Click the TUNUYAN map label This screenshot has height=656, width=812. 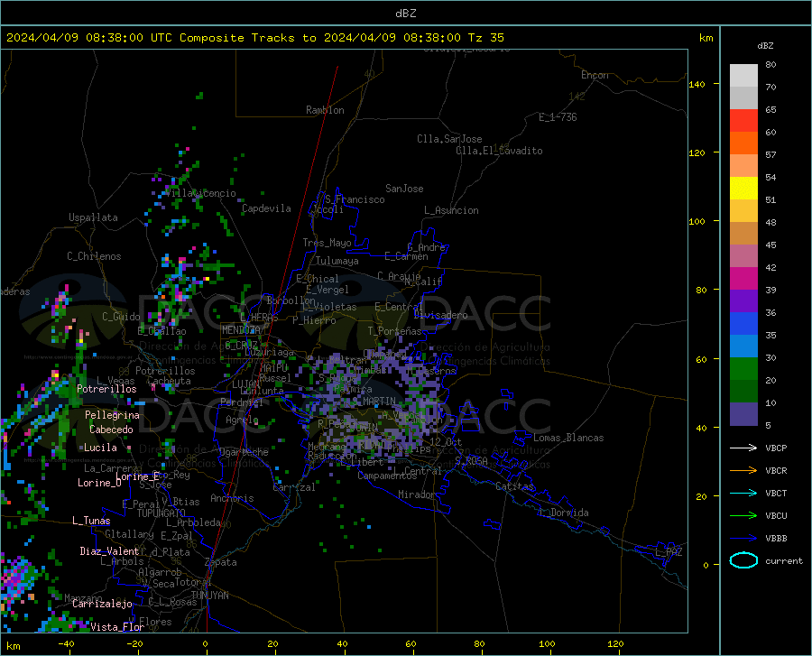(209, 596)
